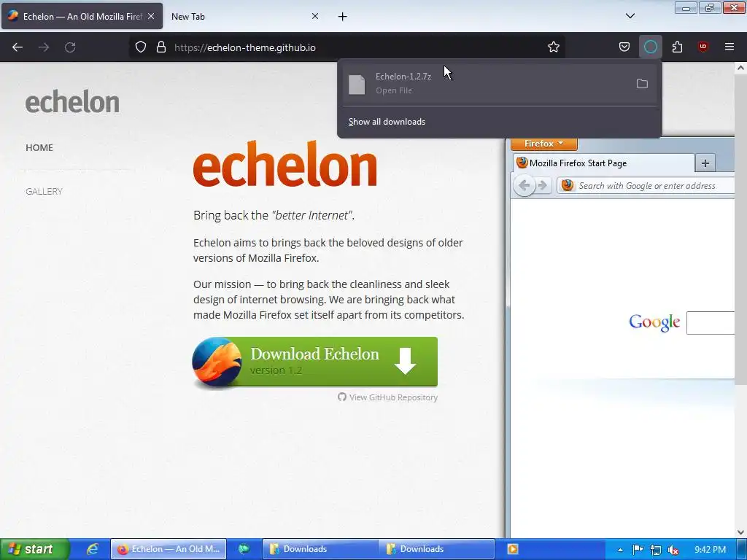Click the preview's Search with Google address field
This screenshot has height=560, width=747.
(646, 186)
